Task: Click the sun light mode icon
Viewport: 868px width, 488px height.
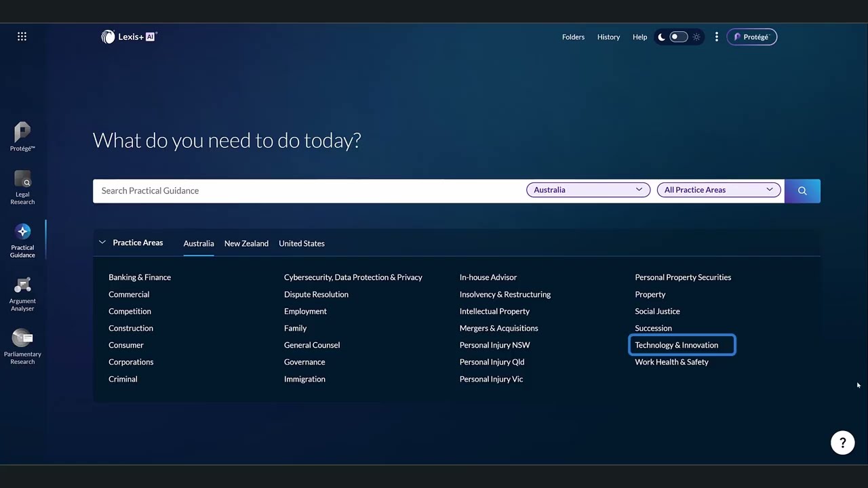Action: 696,37
